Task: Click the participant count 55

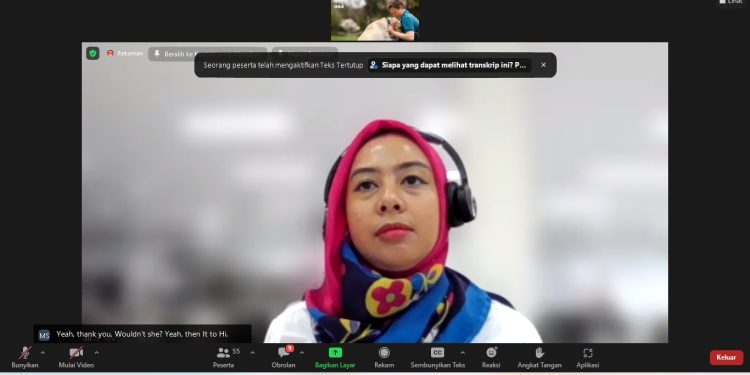Action: coord(236,352)
